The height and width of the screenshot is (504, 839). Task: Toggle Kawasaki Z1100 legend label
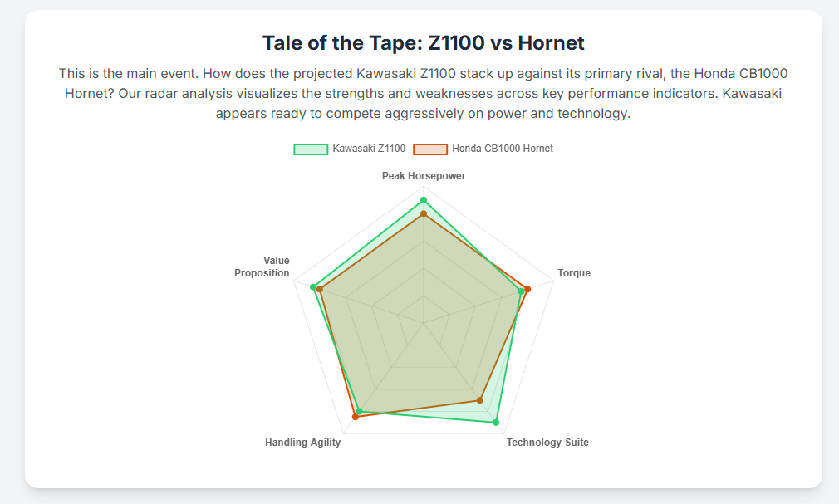(x=369, y=149)
